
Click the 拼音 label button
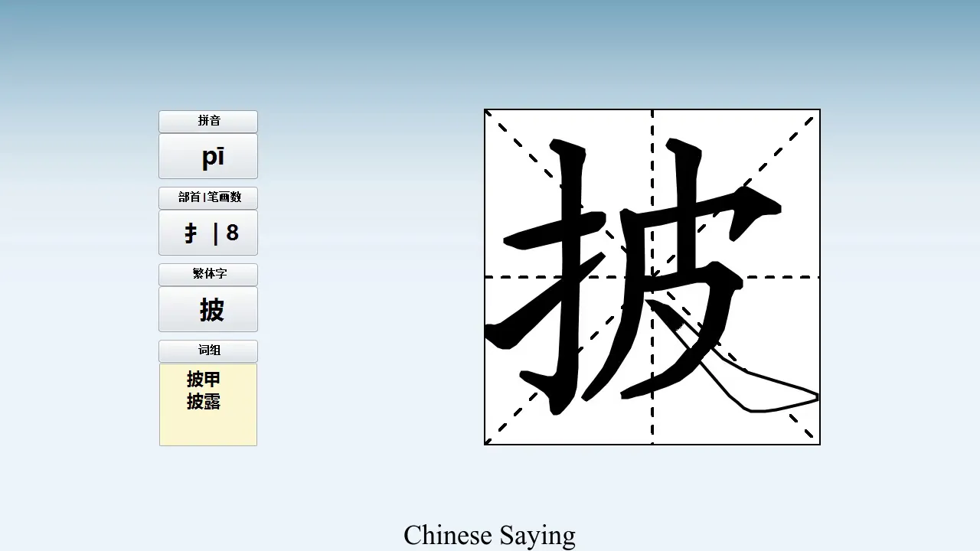[x=208, y=121]
